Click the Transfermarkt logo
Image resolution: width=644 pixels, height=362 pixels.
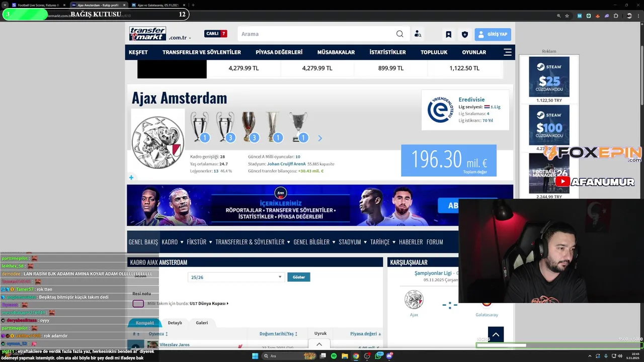(147, 34)
